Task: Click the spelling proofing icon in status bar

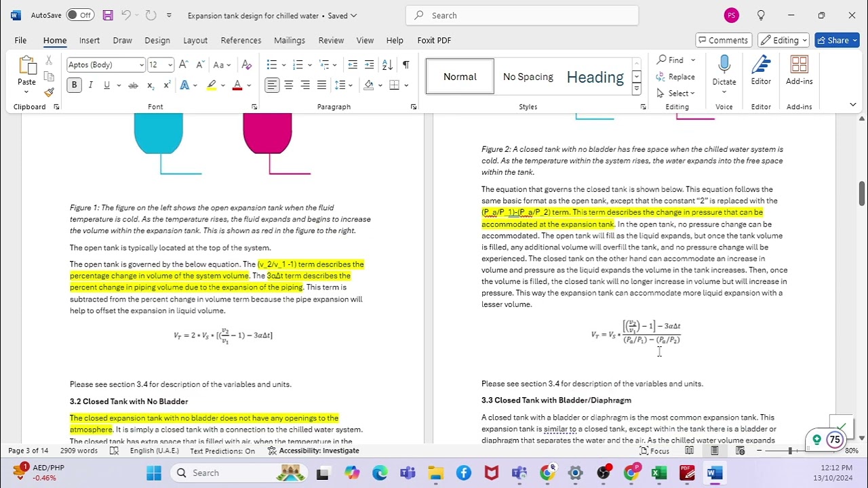Action: tap(114, 451)
